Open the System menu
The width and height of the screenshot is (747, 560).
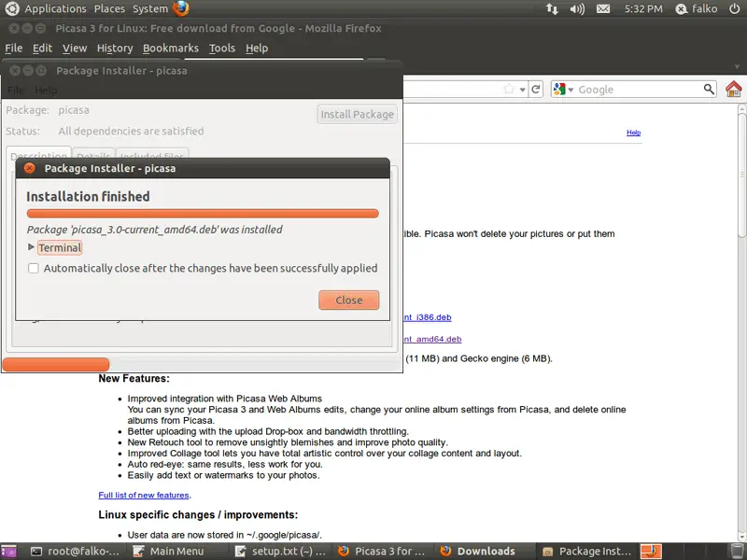tap(150, 8)
